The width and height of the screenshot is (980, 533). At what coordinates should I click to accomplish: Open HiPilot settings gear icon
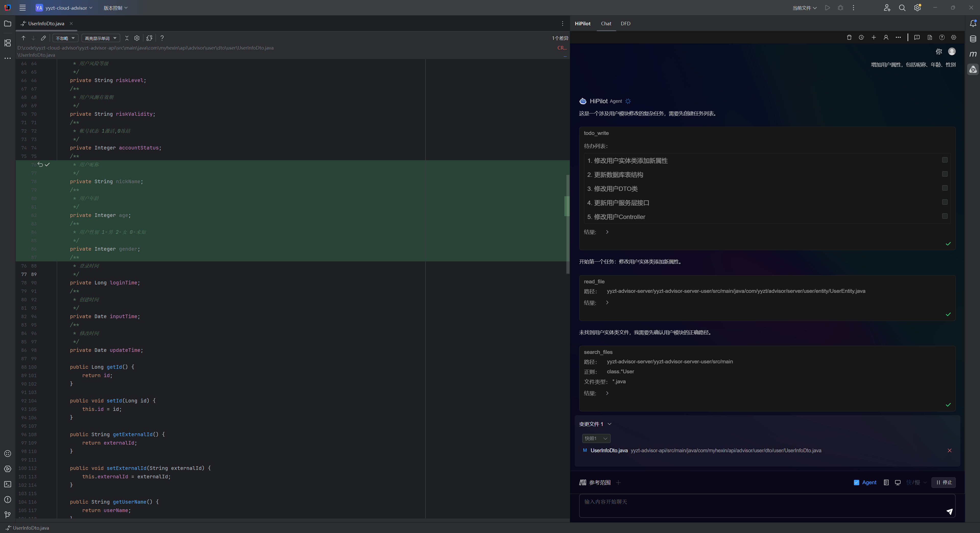(x=954, y=37)
